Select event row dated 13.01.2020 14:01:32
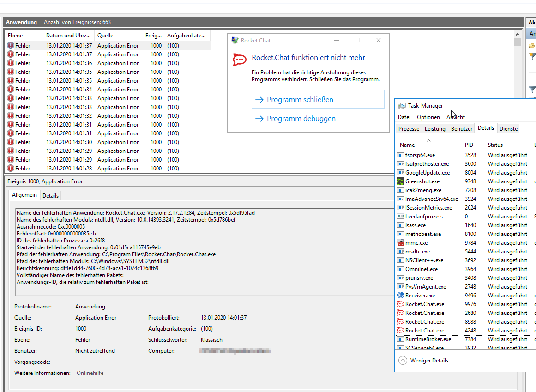The height and width of the screenshot is (392, 536). pyautogui.click(x=108, y=116)
